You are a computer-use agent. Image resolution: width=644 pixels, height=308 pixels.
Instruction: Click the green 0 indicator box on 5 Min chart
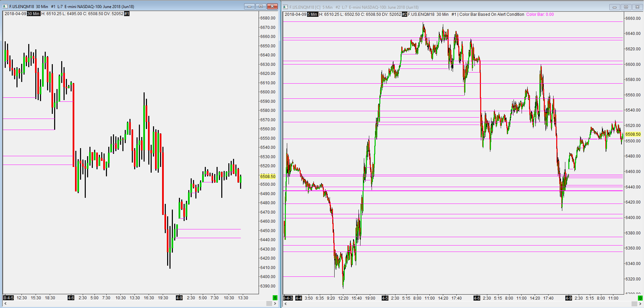coord(640,298)
